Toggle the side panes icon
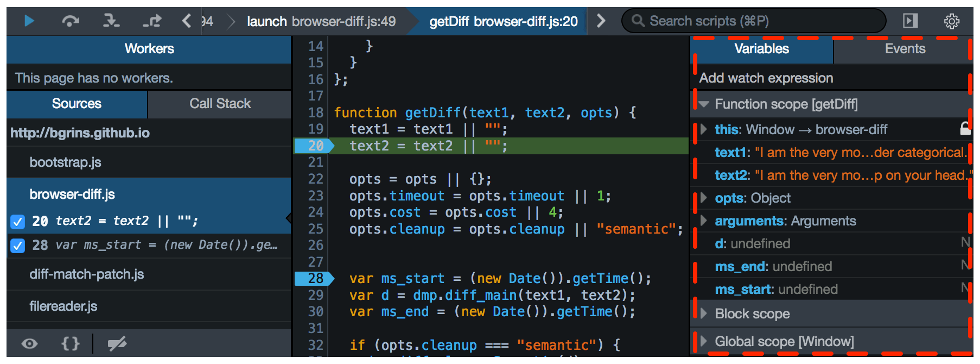 [x=910, y=21]
